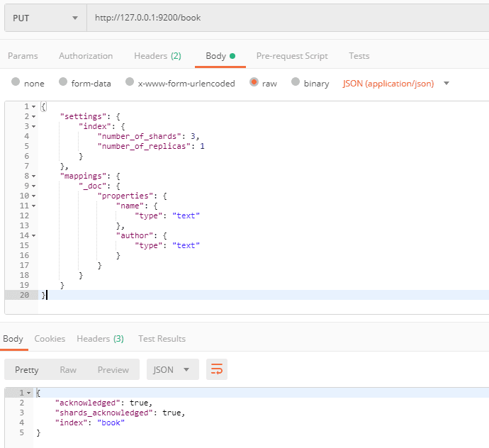Collapse the response root object on line 1
Image resolution: width=489 pixels, height=448 pixels.
tap(28, 393)
